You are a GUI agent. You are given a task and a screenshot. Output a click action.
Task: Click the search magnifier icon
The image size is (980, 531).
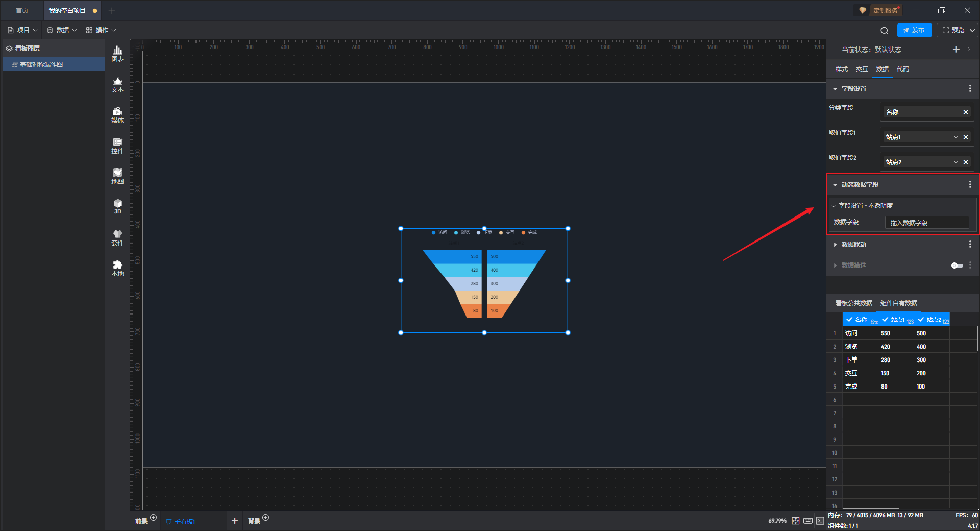pos(884,30)
